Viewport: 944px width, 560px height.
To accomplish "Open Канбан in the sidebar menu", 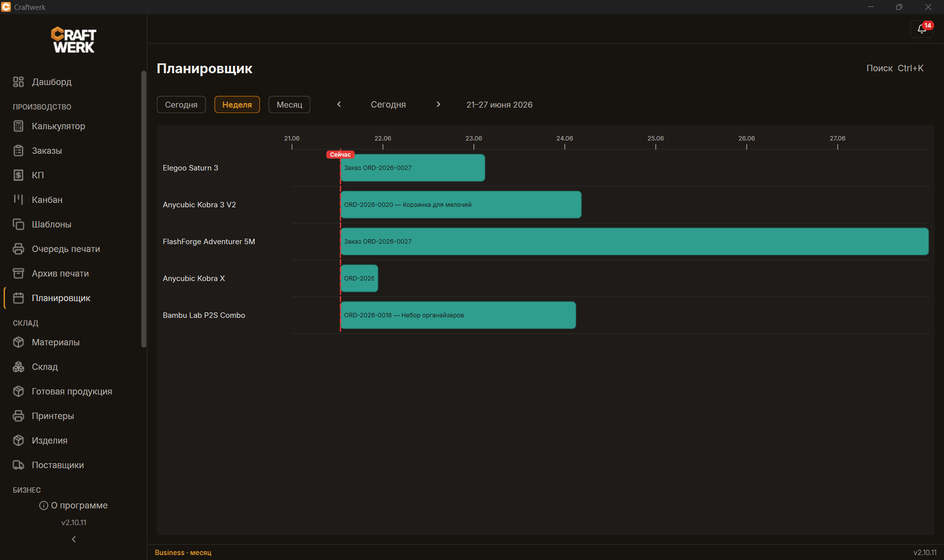I will click(47, 200).
